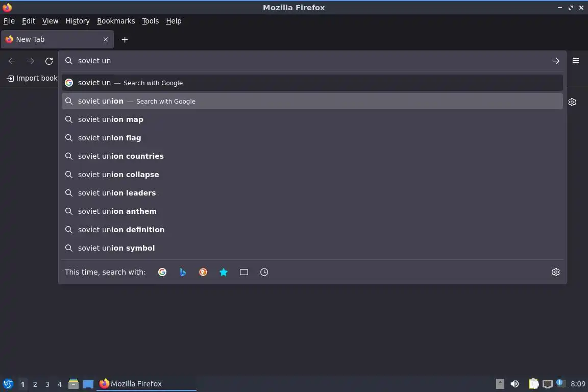The width and height of the screenshot is (588, 392).
Task: Open the network tray icon
Action: coord(548,384)
